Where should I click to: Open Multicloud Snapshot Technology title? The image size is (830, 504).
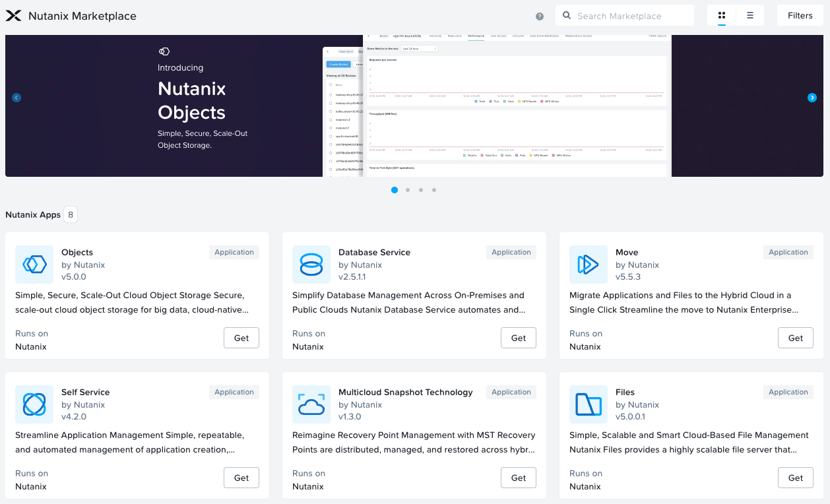click(406, 392)
